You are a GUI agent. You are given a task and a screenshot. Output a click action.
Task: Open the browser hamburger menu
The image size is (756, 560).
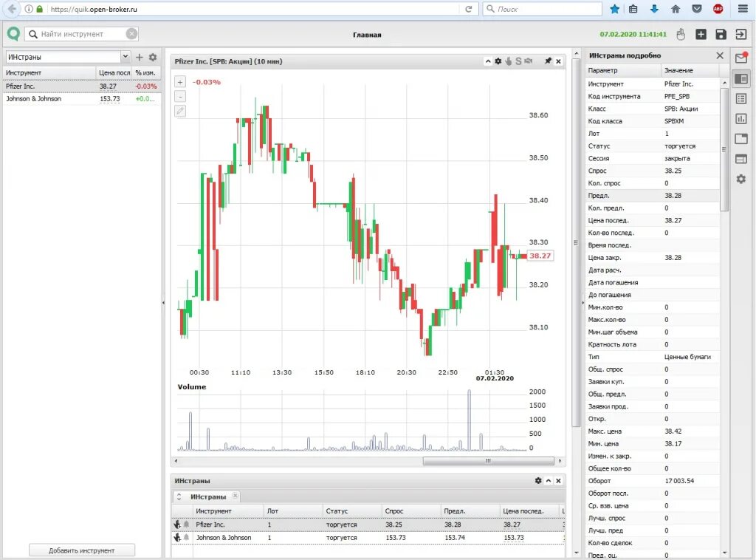click(x=743, y=9)
